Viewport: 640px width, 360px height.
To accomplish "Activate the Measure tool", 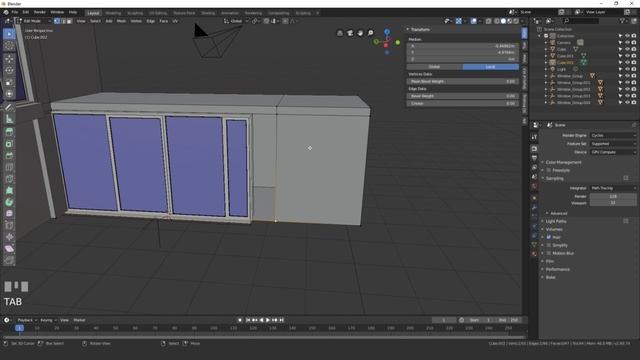I will point(9,119).
